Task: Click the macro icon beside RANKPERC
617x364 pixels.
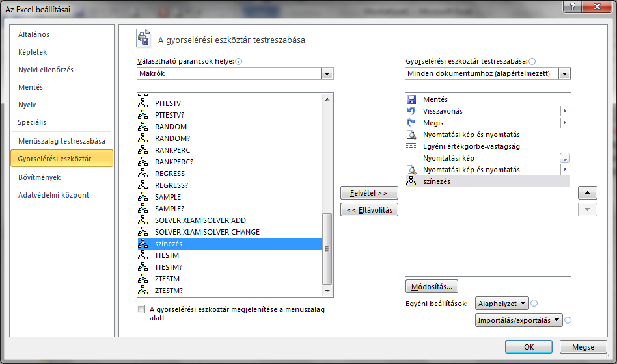Action: click(x=143, y=149)
